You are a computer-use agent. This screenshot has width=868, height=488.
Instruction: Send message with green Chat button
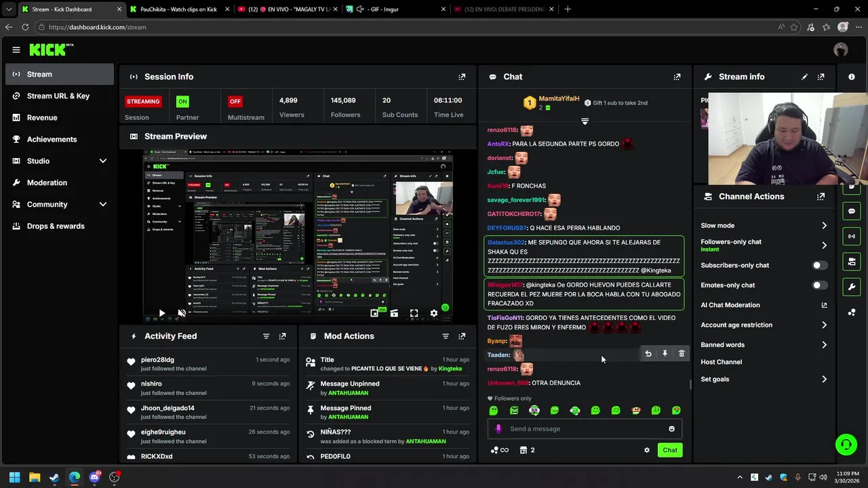click(x=670, y=450)
